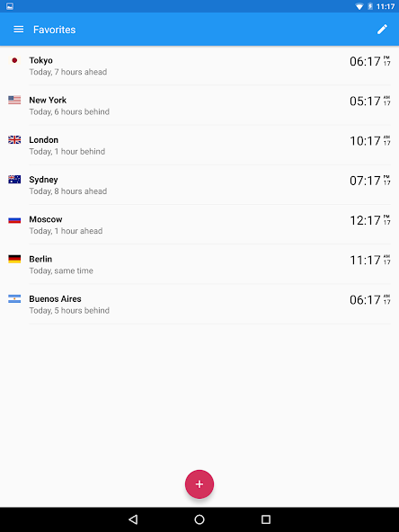Viewport: 399px width, 532px height.
Task: Tap the 12:17 Moscow time display
Action: tap(365, 220)
